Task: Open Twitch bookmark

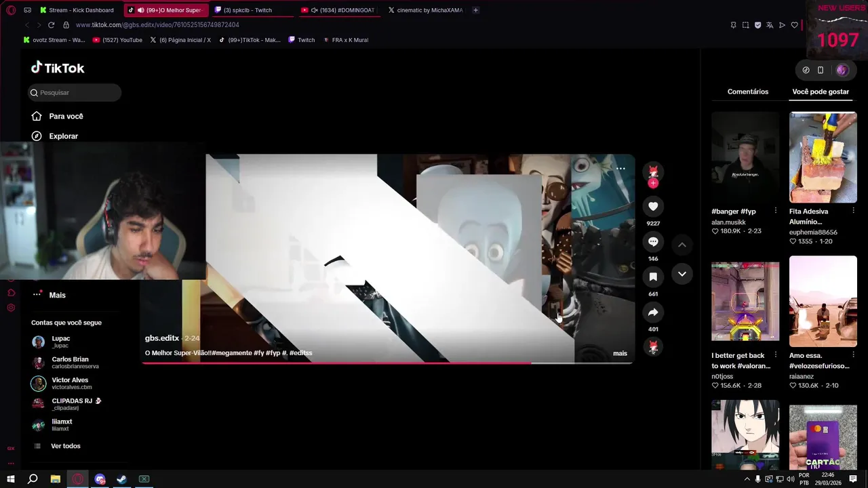Action: (x=302, y=40)
